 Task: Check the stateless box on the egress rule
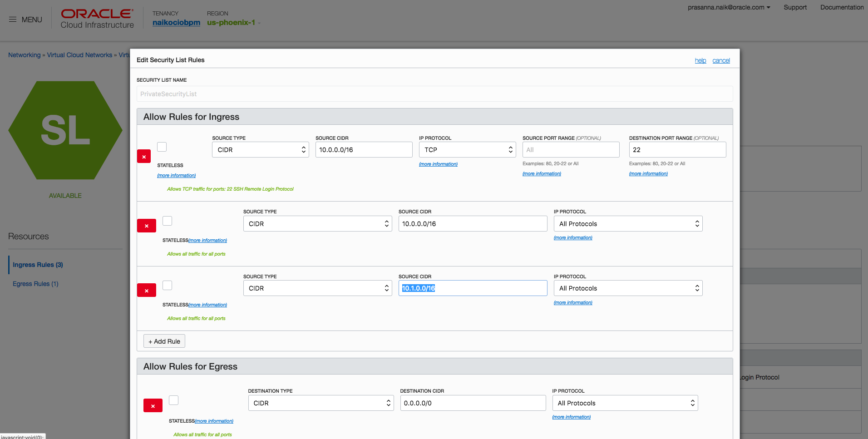173,400
